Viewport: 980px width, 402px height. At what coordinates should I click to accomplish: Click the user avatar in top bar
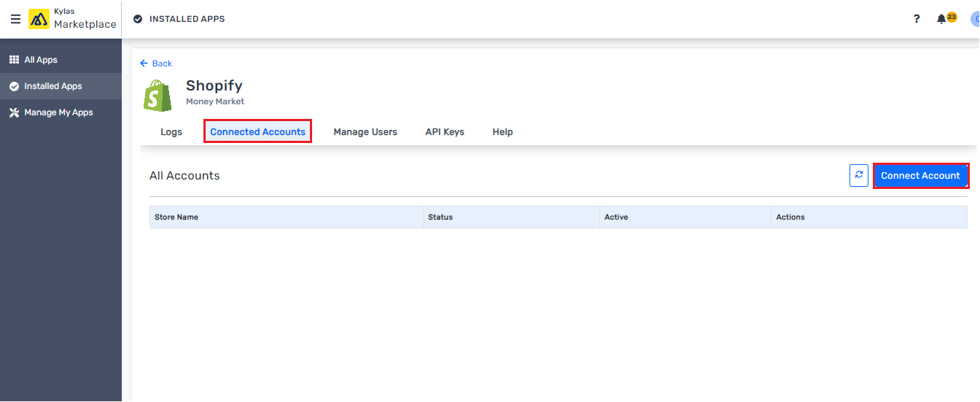pos(975,19)
